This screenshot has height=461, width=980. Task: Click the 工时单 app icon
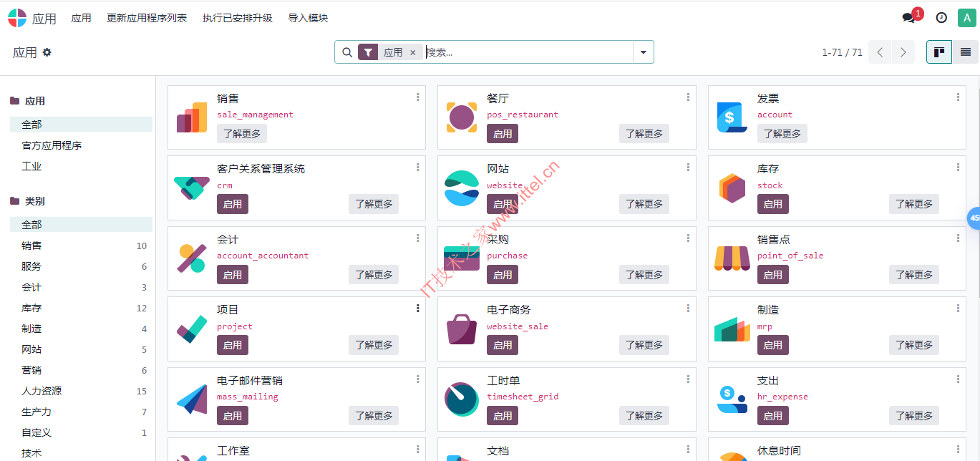[x=462, y=399]
